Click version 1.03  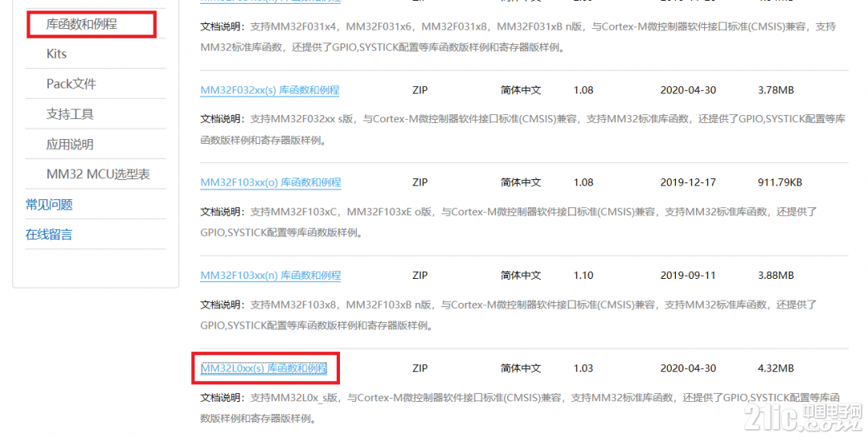(x=583, y=368)
